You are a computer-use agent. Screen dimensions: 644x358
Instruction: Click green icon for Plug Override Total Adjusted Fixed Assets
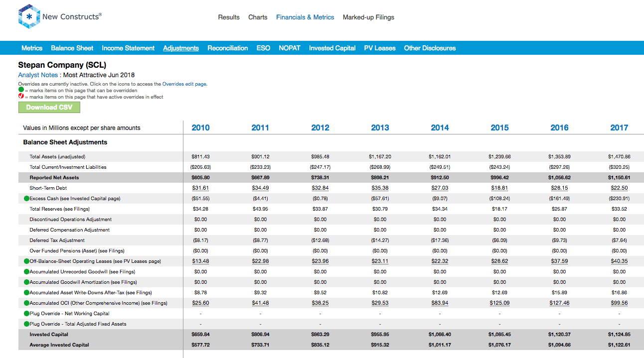[26, 324]
